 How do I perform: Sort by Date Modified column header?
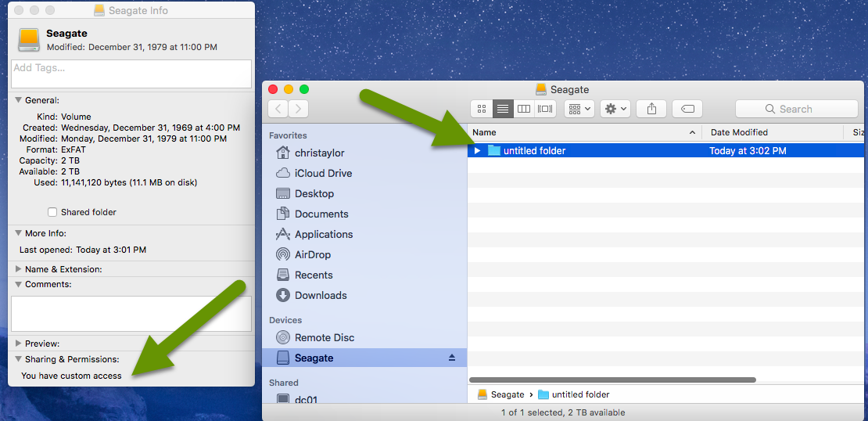point(773,132)
